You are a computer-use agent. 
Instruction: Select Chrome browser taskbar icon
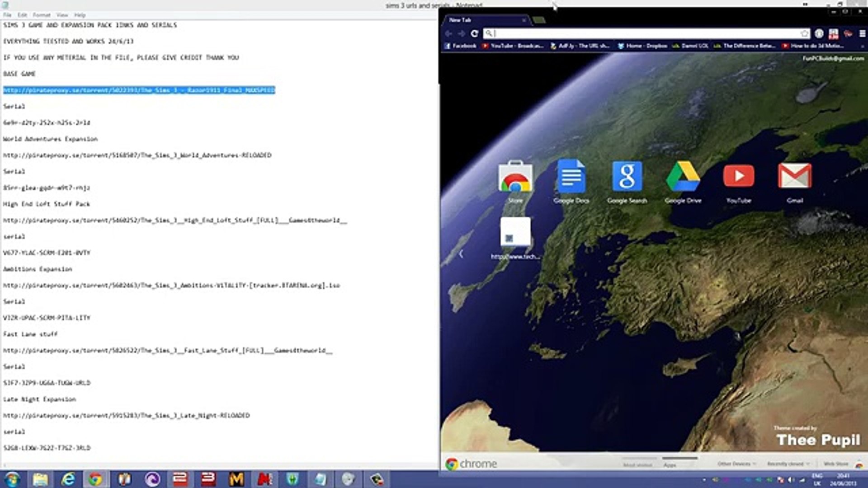[95, 479]
